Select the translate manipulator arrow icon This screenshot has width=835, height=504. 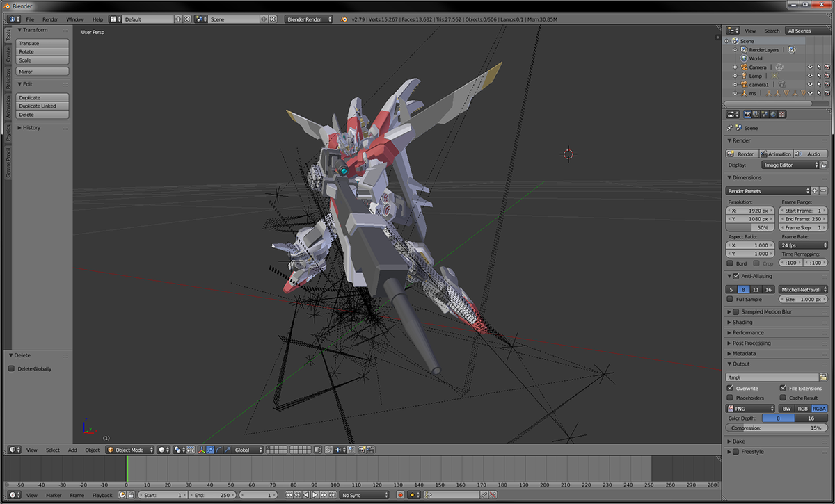coord(210,450)
